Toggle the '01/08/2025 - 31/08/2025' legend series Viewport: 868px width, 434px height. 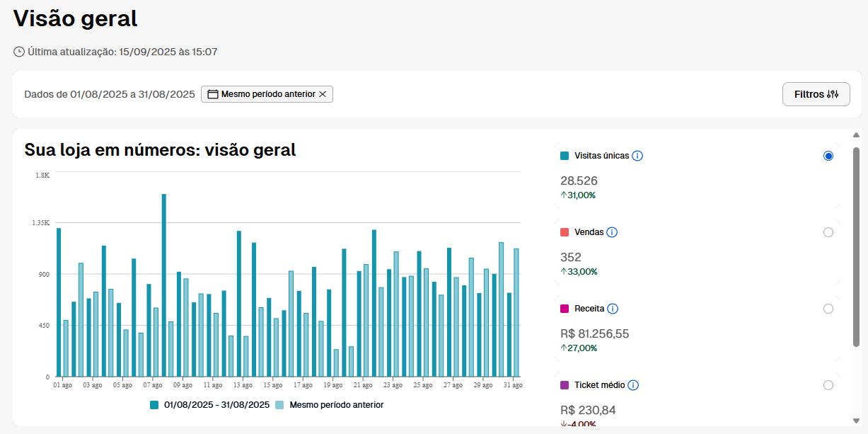pyautogui.click(x=209, y=405)
